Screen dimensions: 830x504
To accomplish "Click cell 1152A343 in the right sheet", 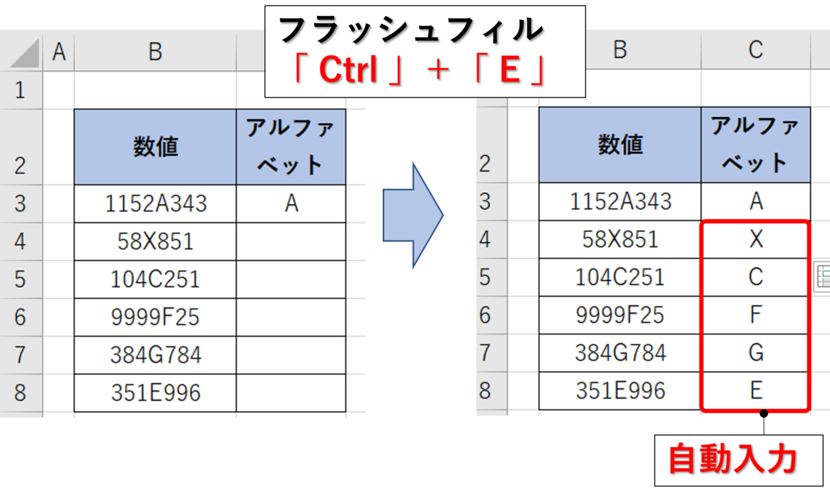I will coord(620,201).
